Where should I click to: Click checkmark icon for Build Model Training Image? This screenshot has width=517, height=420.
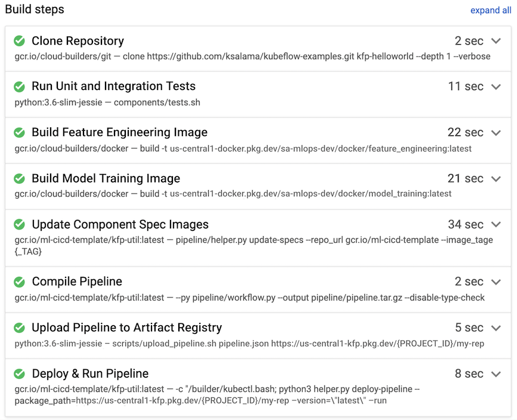[20, 178]
